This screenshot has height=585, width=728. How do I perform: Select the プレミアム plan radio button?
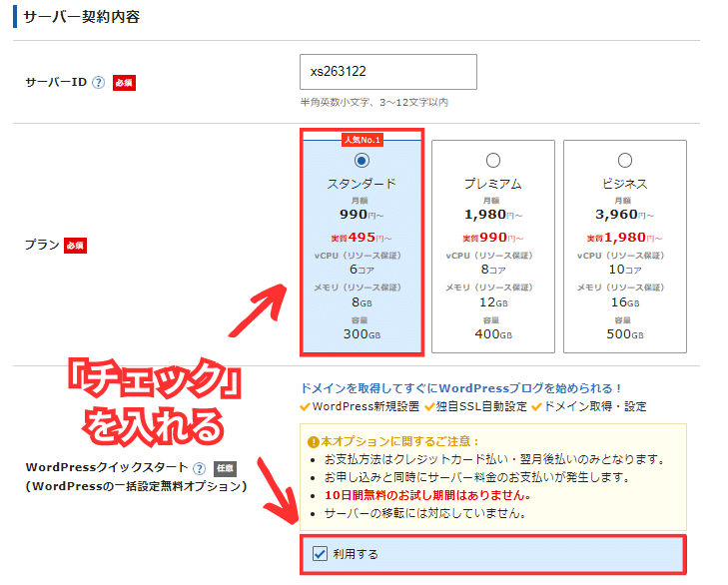point(492,160)
